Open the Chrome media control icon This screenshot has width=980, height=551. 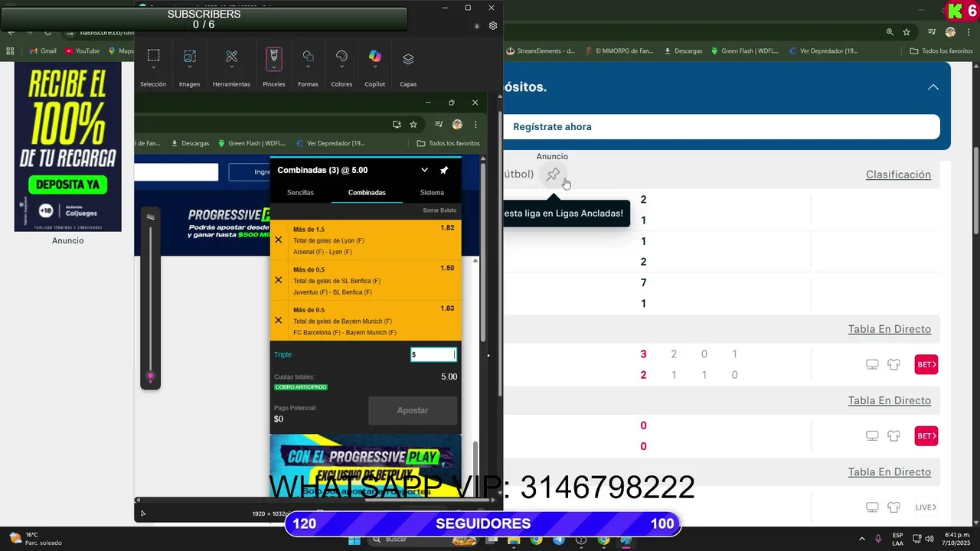click(x=932, y=32)
